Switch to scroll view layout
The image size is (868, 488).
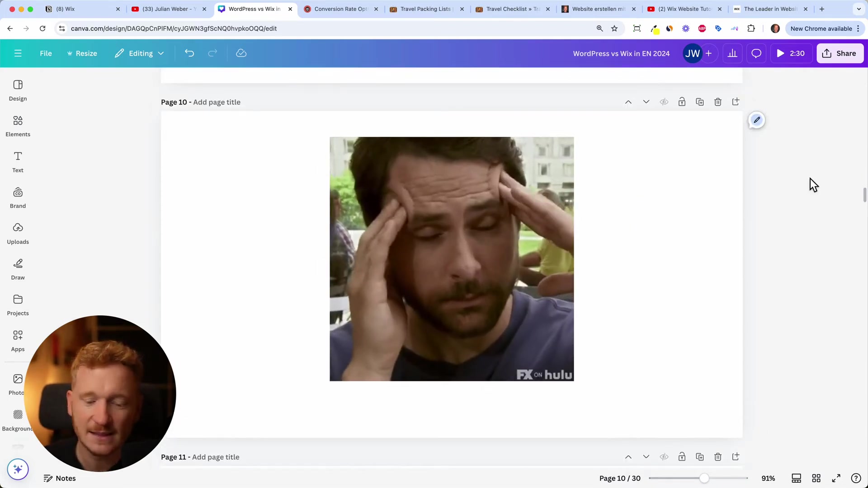click(796, 478)
